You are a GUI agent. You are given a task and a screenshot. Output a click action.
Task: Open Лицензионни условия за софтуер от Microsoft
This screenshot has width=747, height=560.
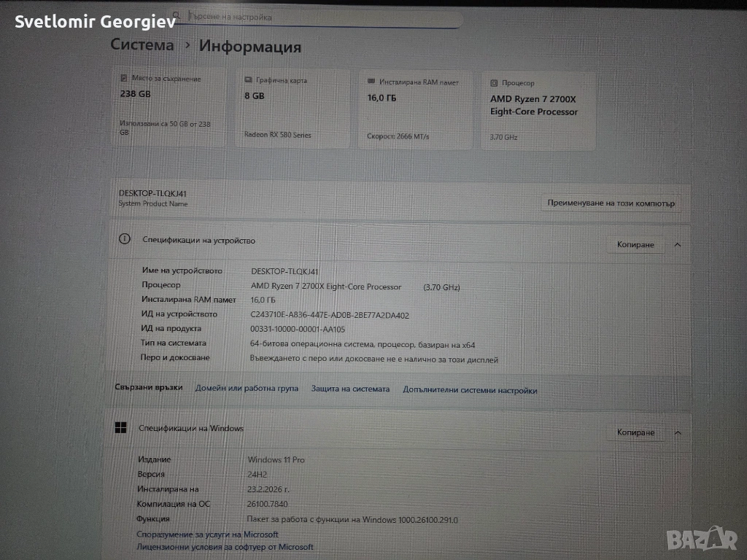(225, 547)
